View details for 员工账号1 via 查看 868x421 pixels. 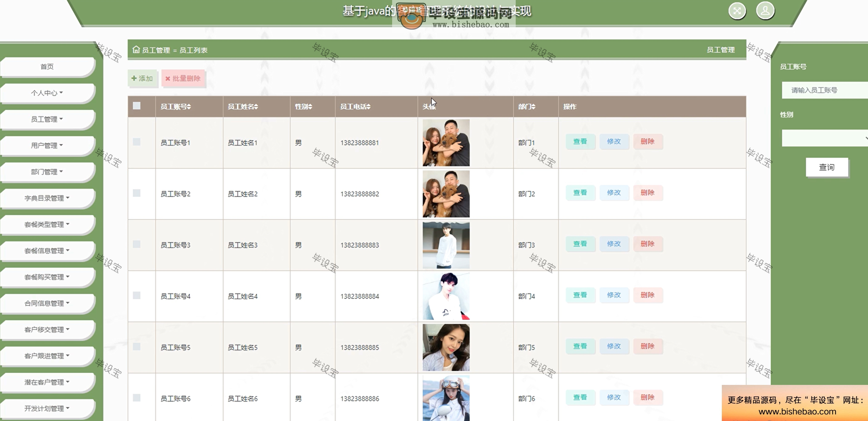580,141
